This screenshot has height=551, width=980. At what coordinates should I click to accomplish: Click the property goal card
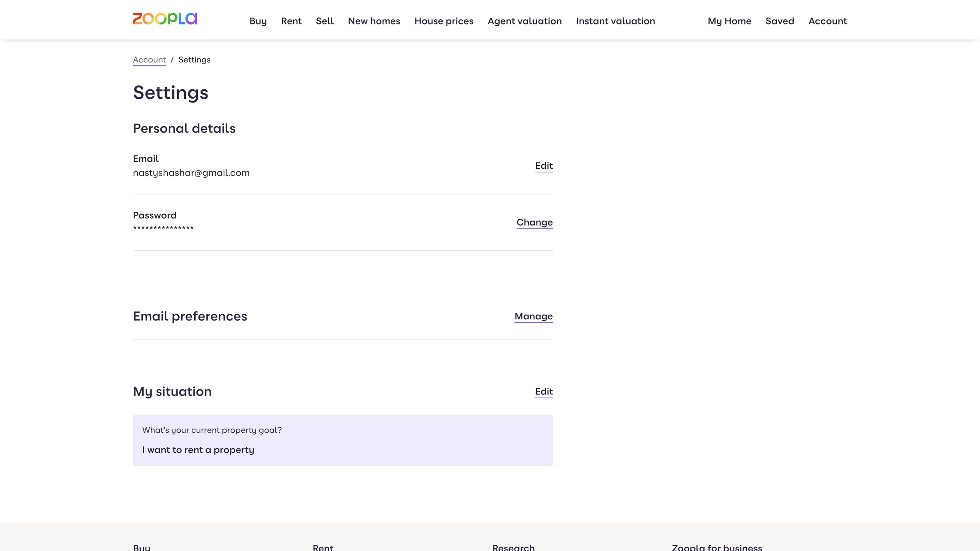point(342,440)
